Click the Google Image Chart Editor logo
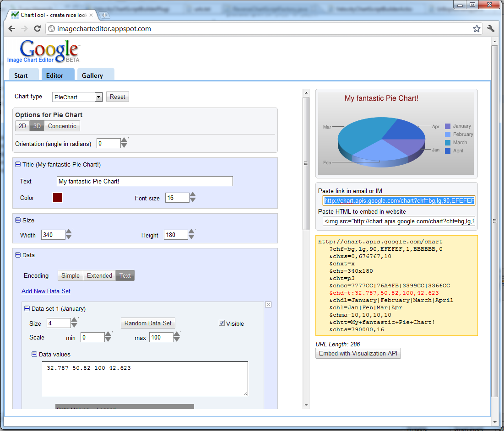The width and height of the screenshot is (504, 431). click(43, 51)
